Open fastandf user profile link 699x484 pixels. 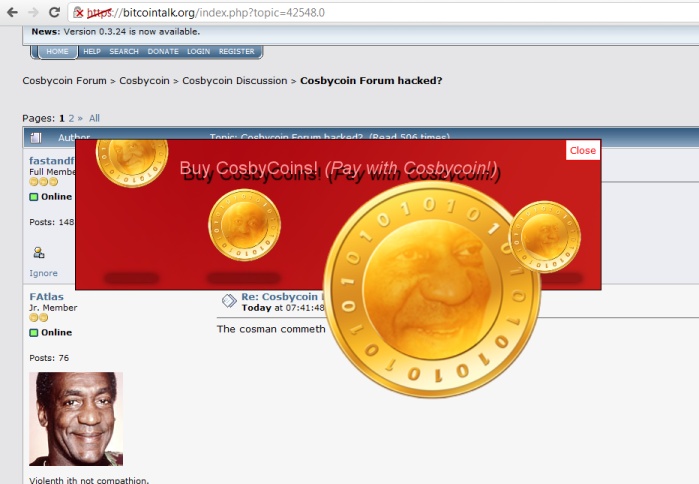(x=52, y=160)
